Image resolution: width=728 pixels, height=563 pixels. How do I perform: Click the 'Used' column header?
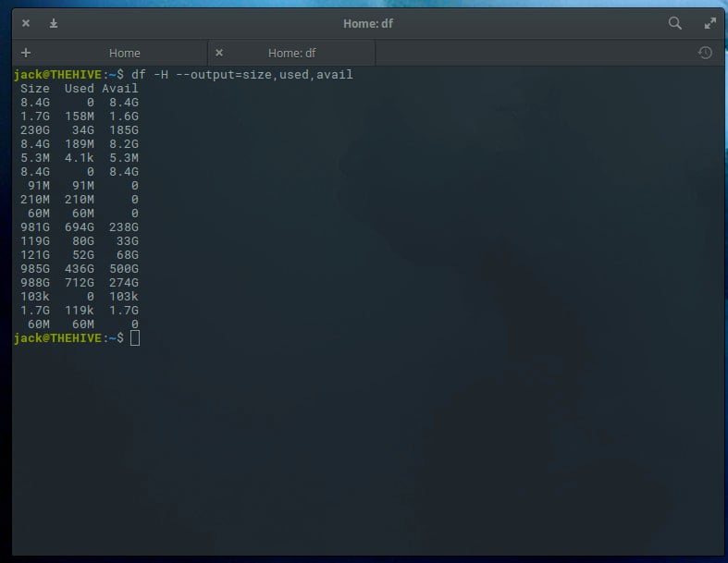(x=79, y=89)
